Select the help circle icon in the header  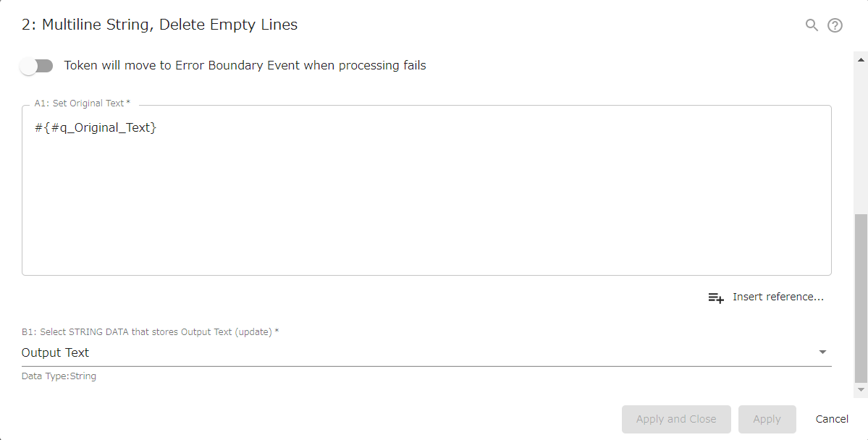(835, 24)
